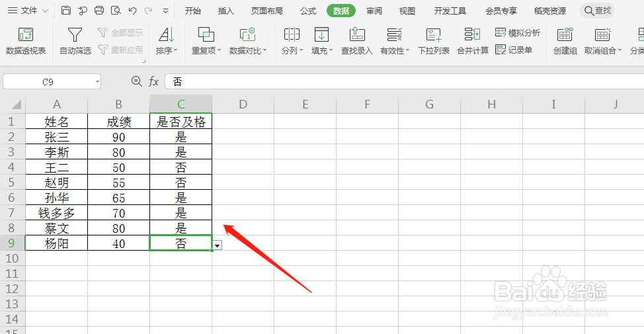Click cell containing 杨阳
The image size is (644, 334).
(57, 243)
